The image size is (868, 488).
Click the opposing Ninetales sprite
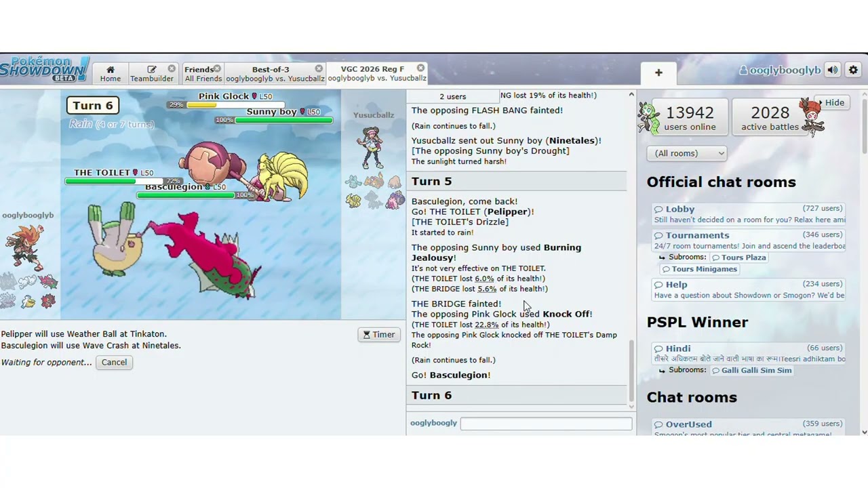(281, 176)
